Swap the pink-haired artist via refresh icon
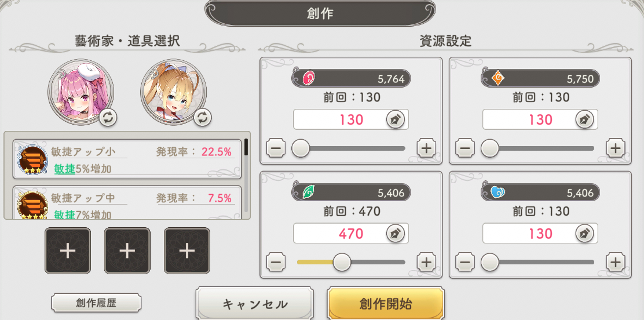 coord(108,118)
